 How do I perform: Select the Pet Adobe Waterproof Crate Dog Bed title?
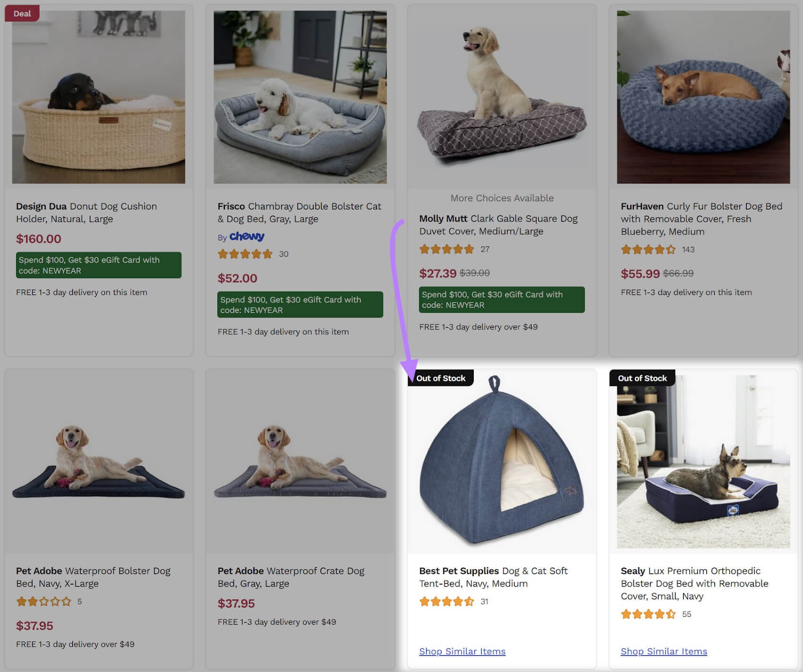291,577
